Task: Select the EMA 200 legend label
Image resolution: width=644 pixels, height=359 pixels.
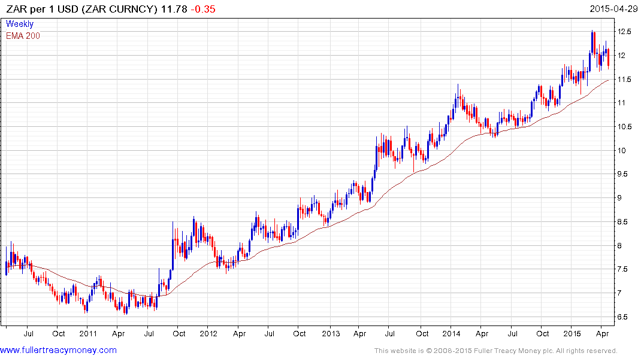Action: click(23, 36)
